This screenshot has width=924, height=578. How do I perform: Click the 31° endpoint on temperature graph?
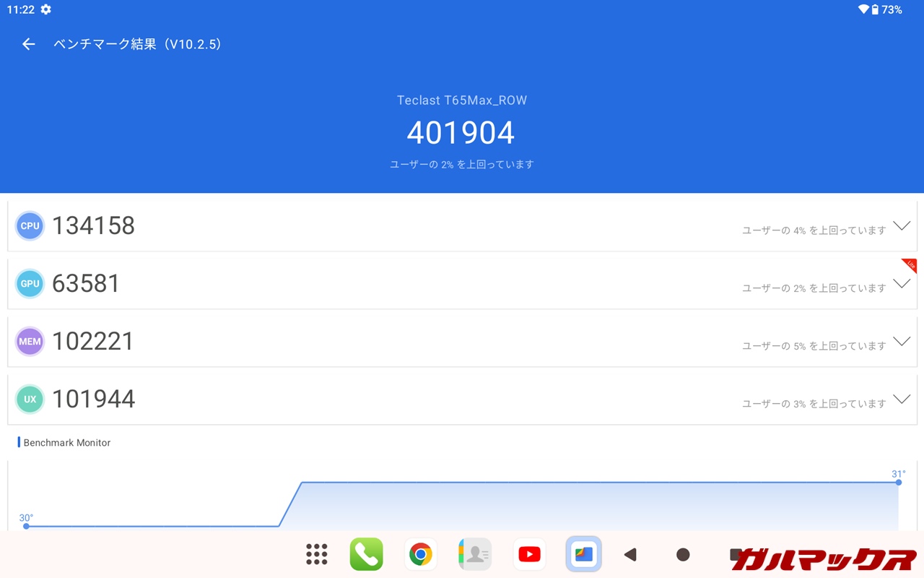(x=899, y=482)
